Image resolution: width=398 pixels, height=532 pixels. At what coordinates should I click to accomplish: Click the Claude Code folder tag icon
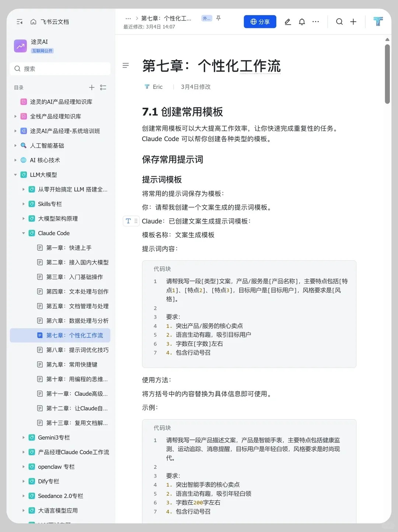32,233
